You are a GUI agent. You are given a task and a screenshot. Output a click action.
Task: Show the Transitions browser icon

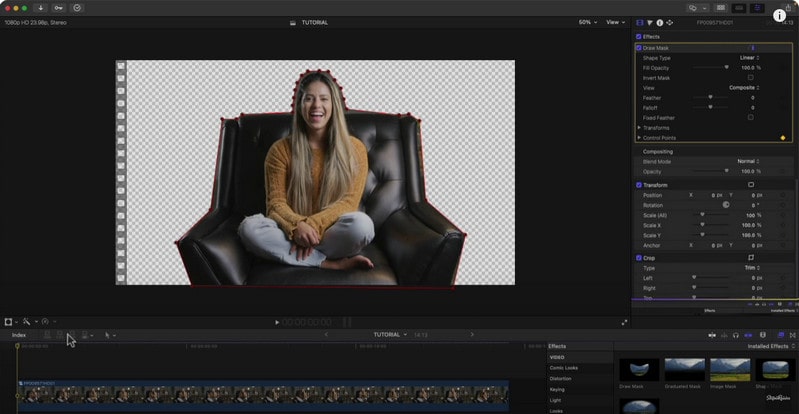click(792, 335)
